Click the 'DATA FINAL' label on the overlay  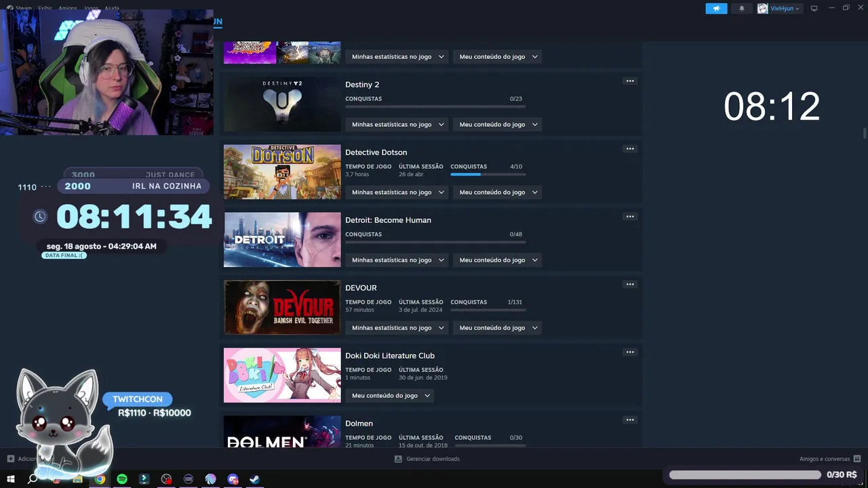(x=64, y=256)
